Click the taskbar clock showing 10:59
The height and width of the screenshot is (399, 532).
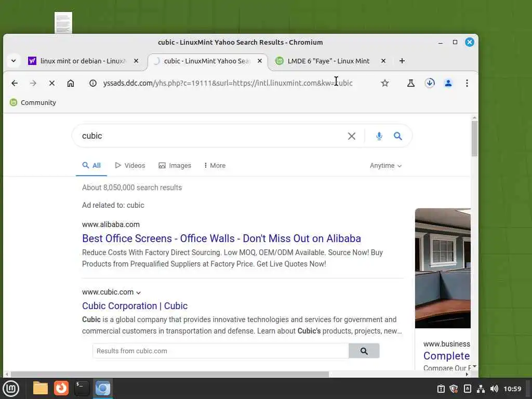(x=512, y=389)
